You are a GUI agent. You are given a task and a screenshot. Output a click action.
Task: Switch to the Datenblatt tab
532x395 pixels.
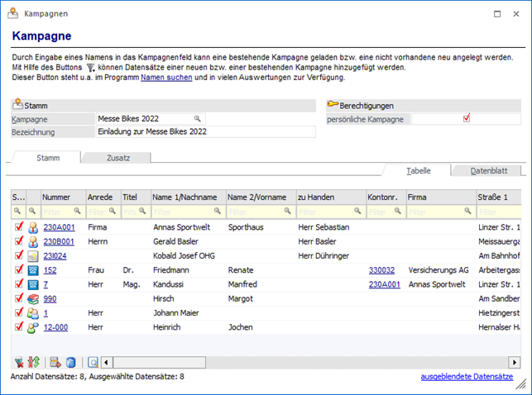[490, 170]
